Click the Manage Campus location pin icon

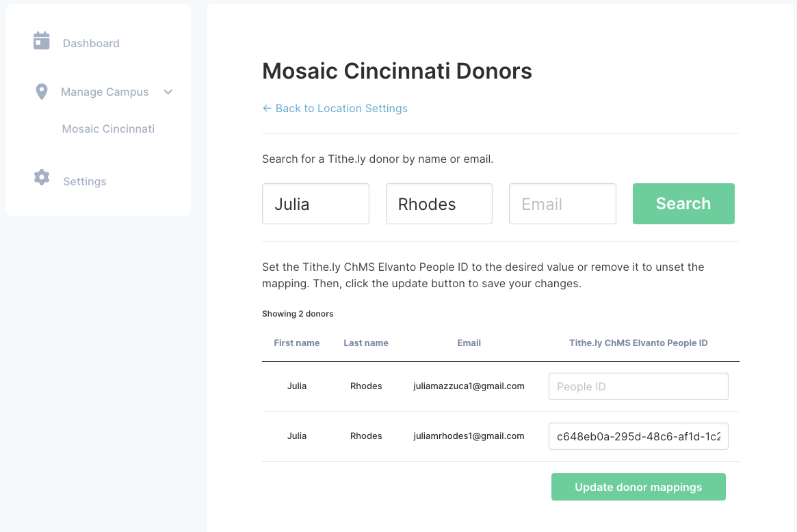click(x=42, y=92)
